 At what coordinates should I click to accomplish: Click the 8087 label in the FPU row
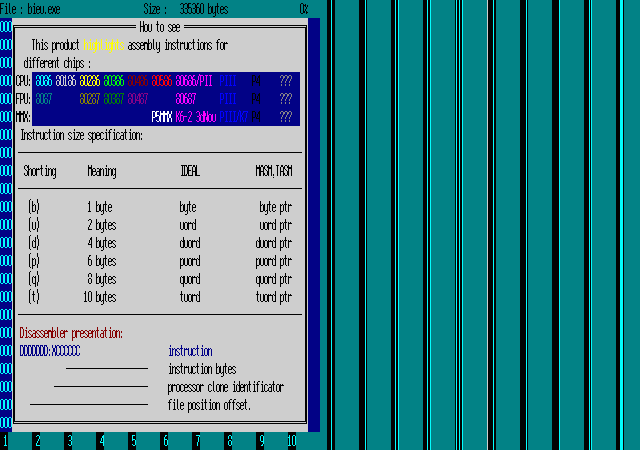click(x=43, y=99)
